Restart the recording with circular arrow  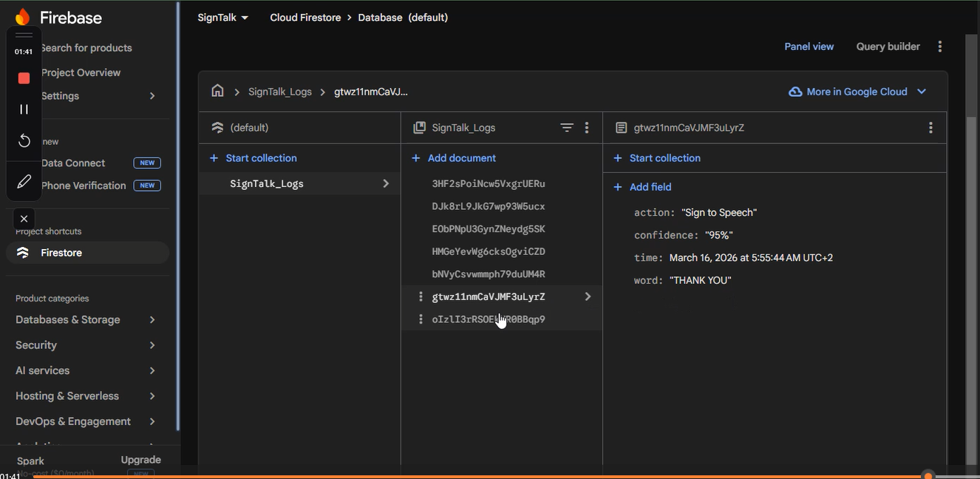pyautogui.click(x=24, y=140)
